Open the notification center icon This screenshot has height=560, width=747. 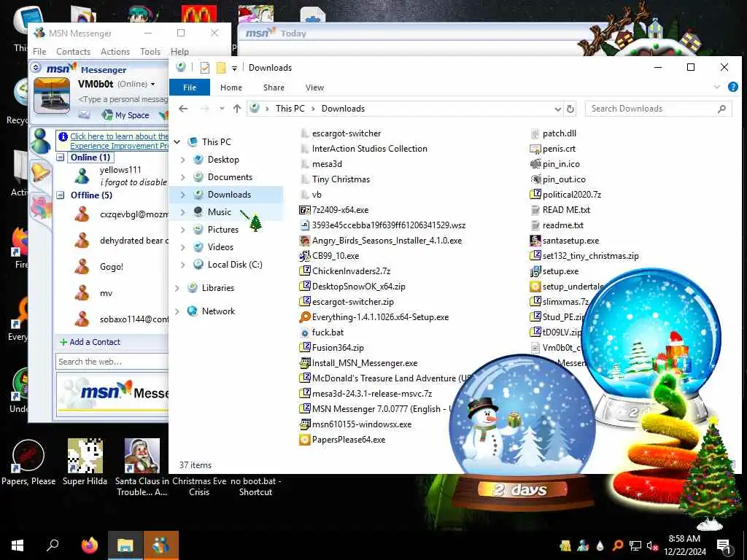click(724, 547)
